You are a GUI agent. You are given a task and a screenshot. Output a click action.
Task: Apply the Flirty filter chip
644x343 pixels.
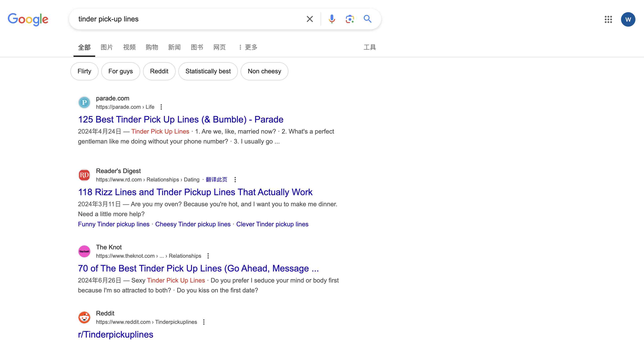[x=84, y=71]
